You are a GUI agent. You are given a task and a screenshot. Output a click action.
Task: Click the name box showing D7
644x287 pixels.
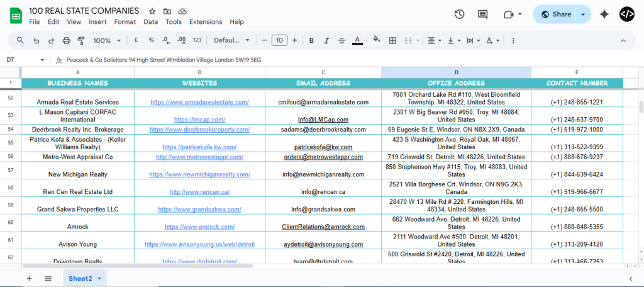21,60
